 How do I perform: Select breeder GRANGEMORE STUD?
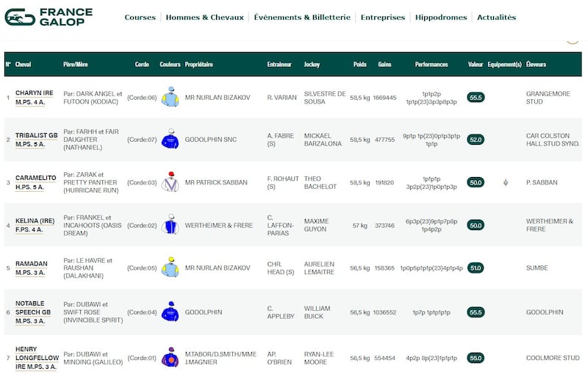(548, 98)
